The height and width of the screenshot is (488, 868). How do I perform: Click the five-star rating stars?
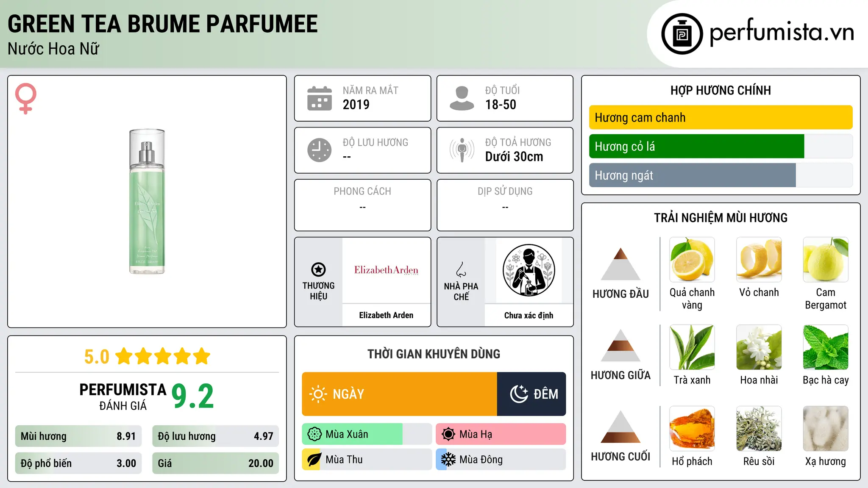[x=163, y=356]
